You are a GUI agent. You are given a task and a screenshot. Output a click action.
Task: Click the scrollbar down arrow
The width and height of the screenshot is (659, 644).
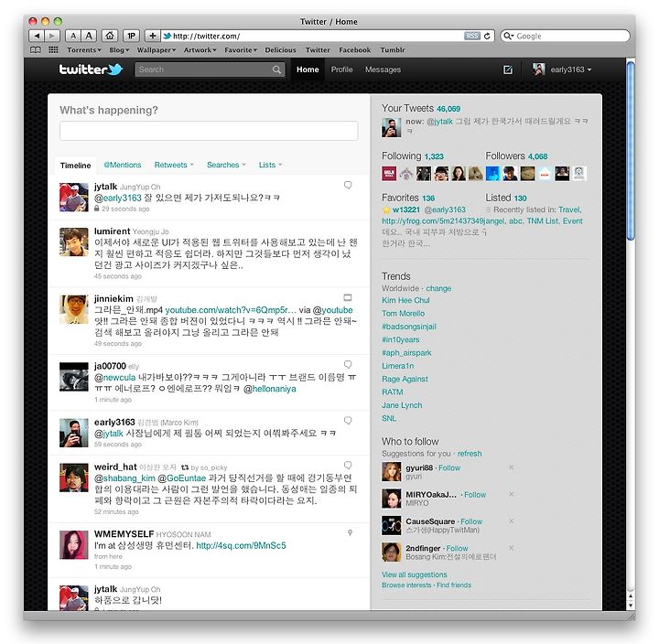631,606
